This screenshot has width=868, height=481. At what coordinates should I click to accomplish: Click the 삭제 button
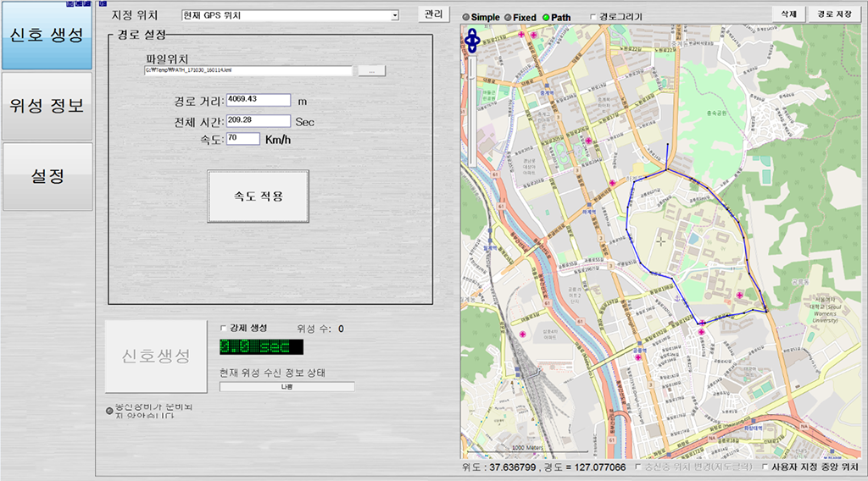(789, 14)
